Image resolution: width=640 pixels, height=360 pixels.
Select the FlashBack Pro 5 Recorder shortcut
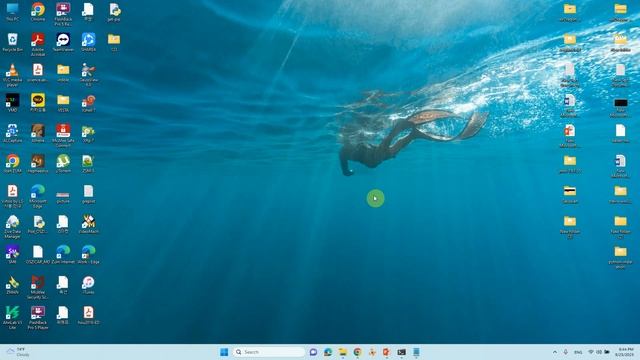click(63, 14)
